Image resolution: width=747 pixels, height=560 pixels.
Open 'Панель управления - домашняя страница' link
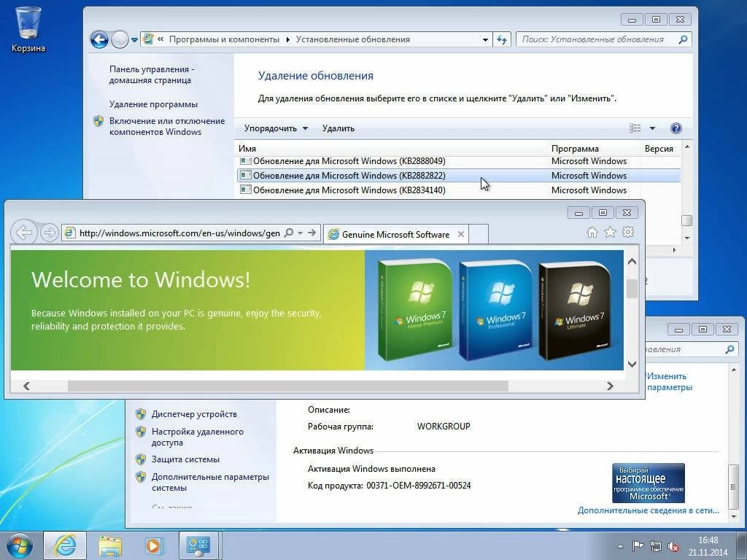tap(152, 75)
